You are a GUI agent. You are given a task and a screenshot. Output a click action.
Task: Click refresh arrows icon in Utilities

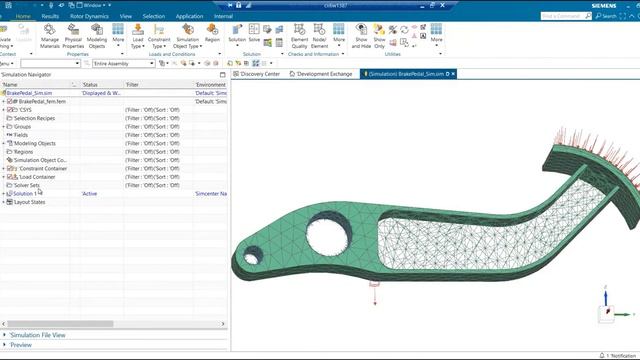[404, 29]
